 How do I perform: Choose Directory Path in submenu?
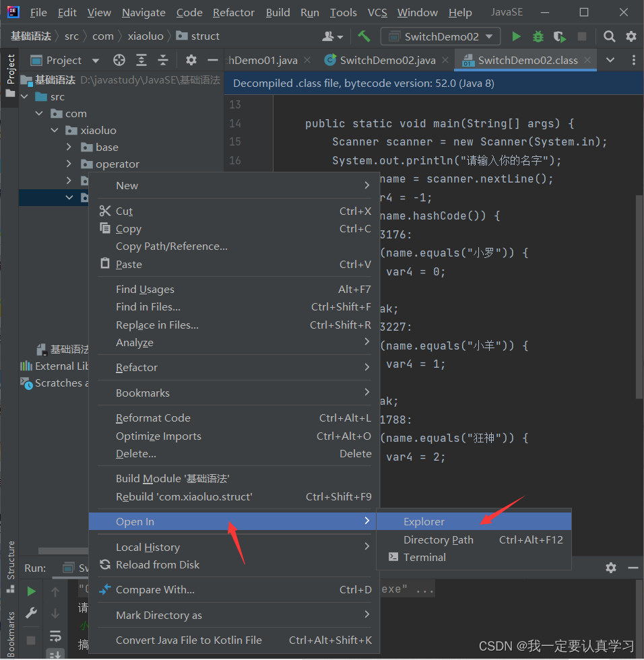474,539
